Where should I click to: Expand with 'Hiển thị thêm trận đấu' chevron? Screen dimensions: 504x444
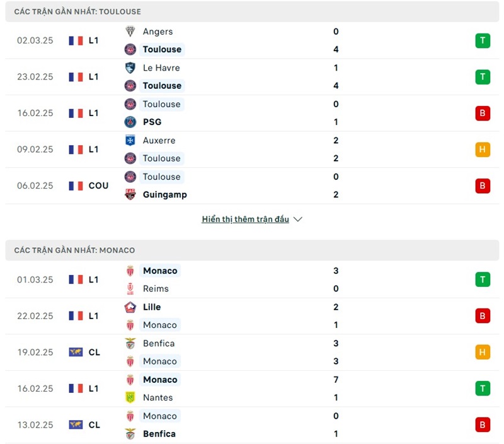(298, 219)
